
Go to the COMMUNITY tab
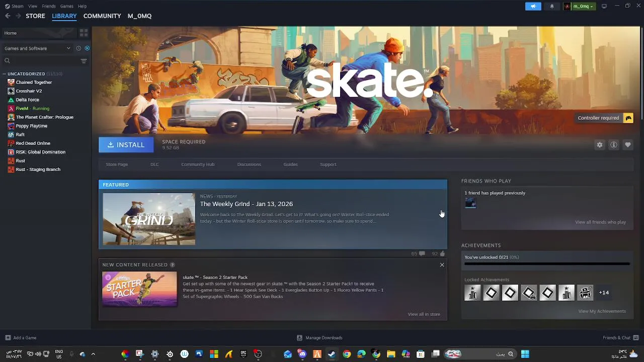click(x=102, y=16)
